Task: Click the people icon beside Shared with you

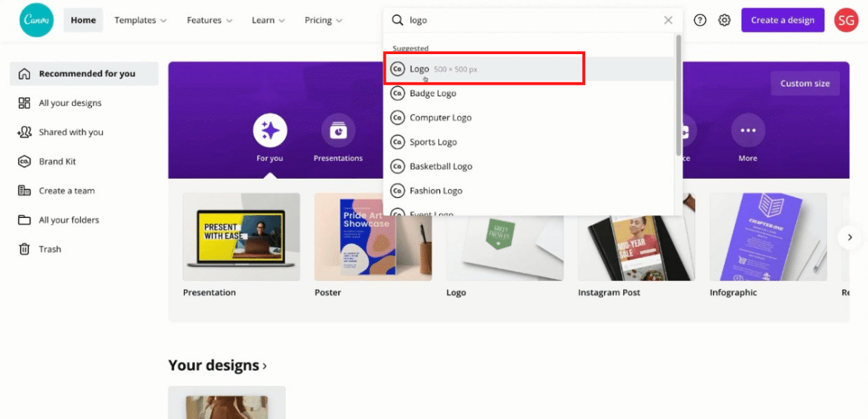Action: pyautogui.click(x=24, y=132)
